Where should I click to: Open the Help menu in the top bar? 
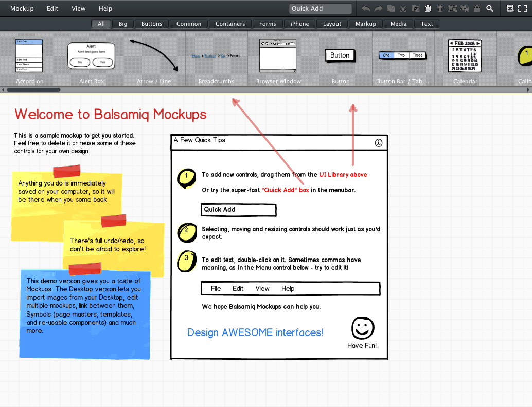(105, 9)
